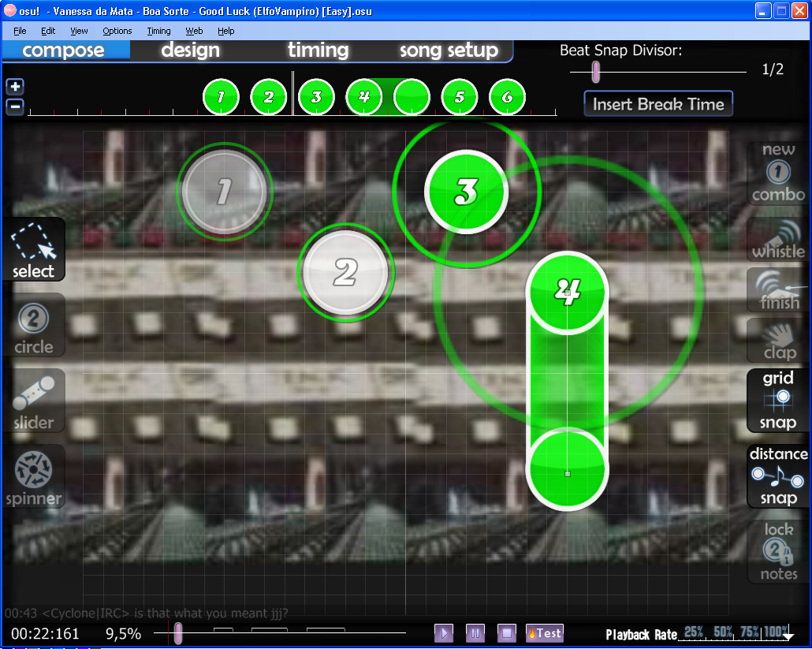The image size is (812, 649).
Task: Select hit circle 2 in playfield
Action: click(x=345, y=272)
